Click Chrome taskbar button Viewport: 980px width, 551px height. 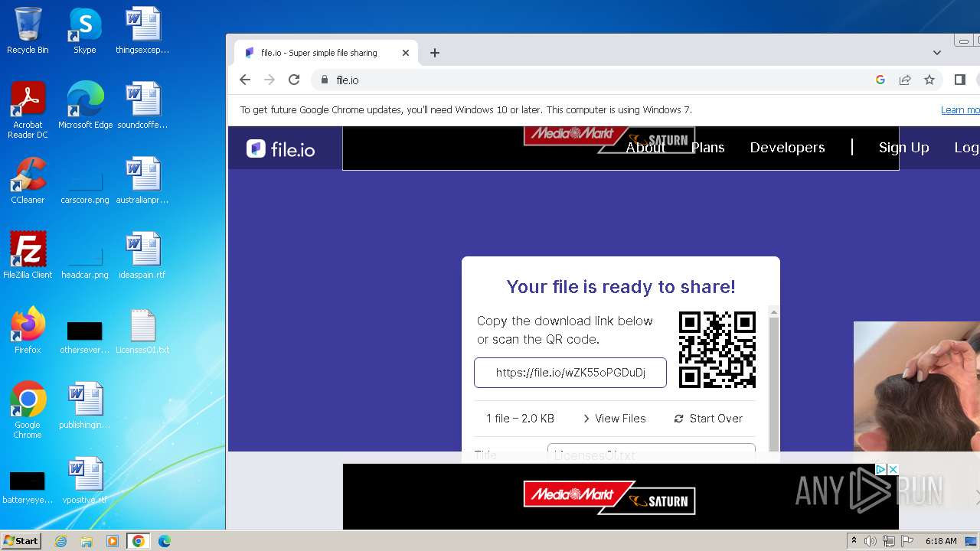(x=138, y=541)
